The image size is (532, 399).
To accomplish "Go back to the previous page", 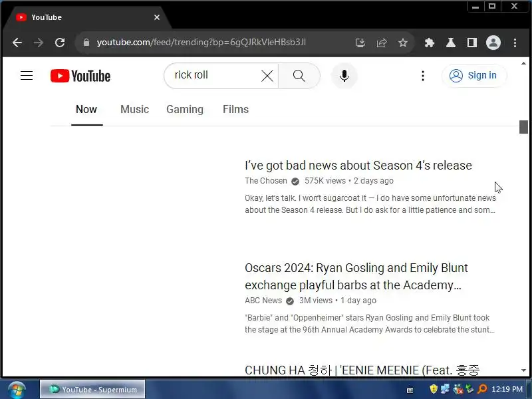I will coord(17,43).
